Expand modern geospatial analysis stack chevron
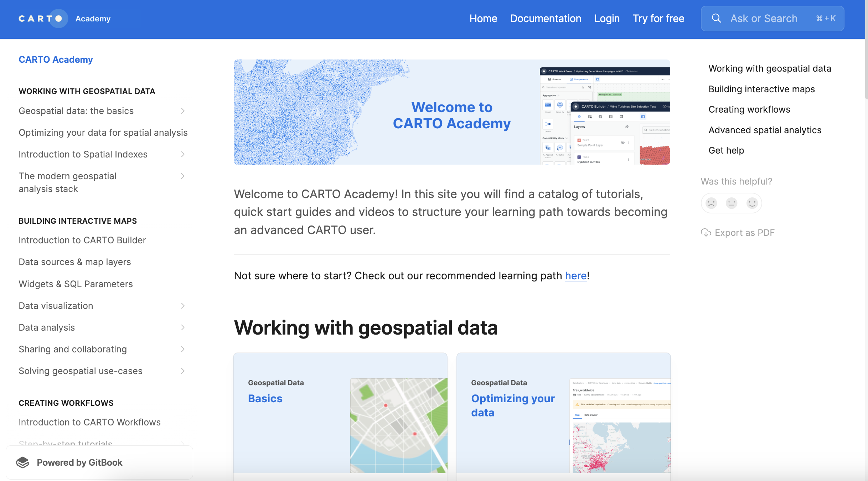The image size is (868, 481). 182,176
